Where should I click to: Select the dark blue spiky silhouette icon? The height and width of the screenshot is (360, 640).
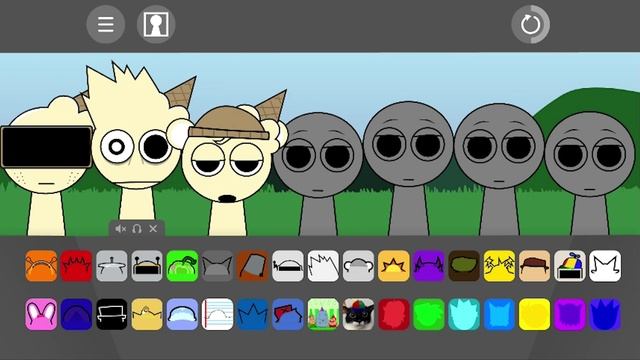pyautogui.click(x=605, y=314)
